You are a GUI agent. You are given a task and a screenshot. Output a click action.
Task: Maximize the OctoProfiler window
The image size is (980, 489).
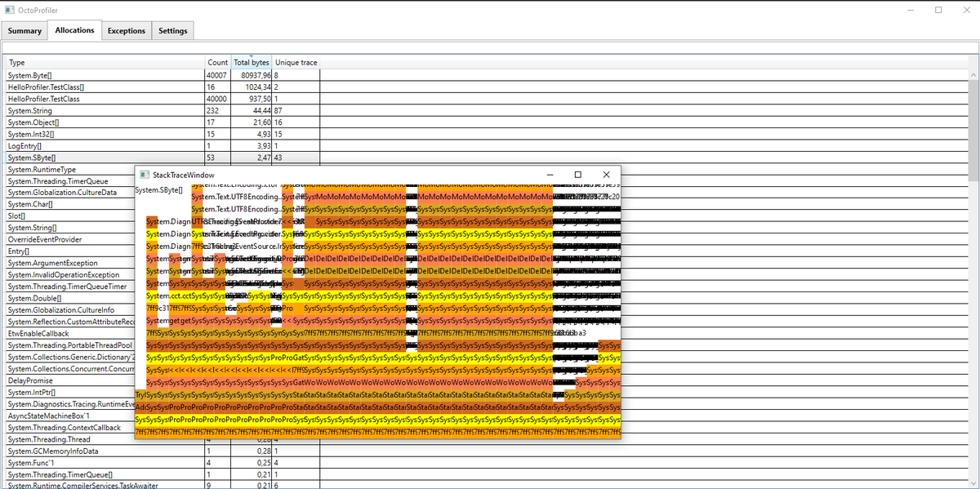point(938,10)
